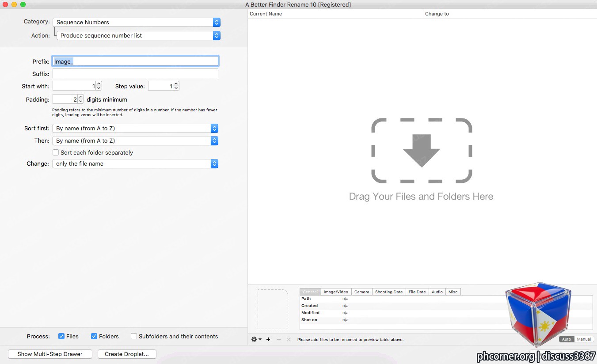Click the Current Name column header

[x=335, y=14]
